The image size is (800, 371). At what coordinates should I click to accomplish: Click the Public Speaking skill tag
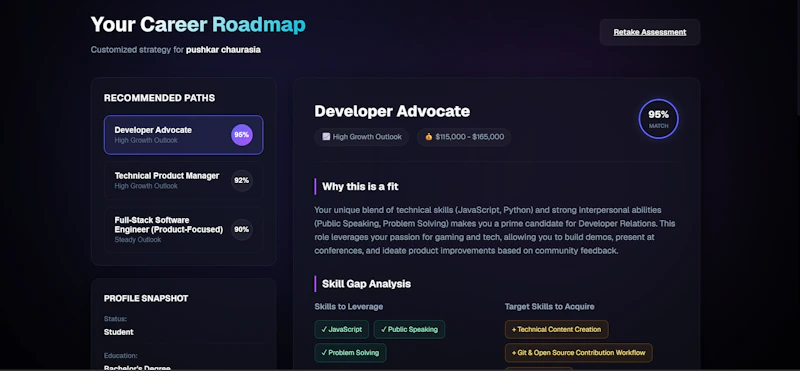click(x=409, y=330)
